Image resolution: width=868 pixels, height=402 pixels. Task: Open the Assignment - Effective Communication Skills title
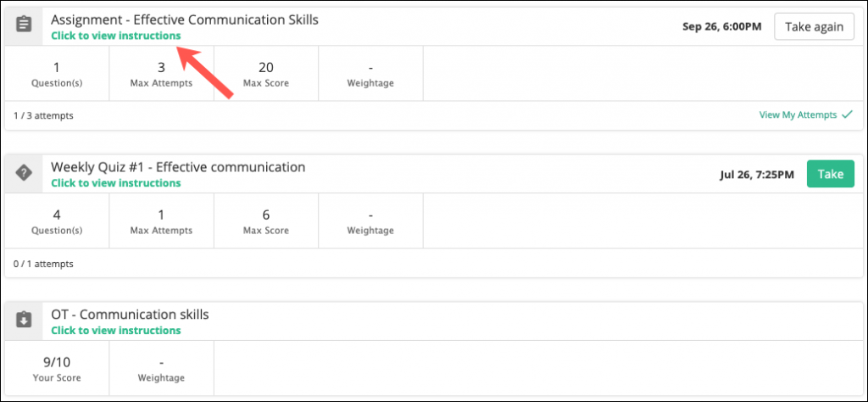click(x=185, y=20)
